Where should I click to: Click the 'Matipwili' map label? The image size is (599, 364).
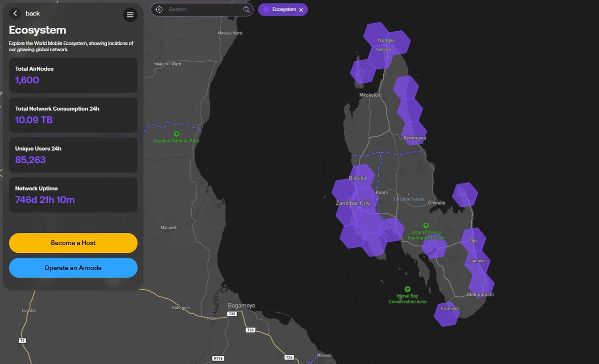169,227
